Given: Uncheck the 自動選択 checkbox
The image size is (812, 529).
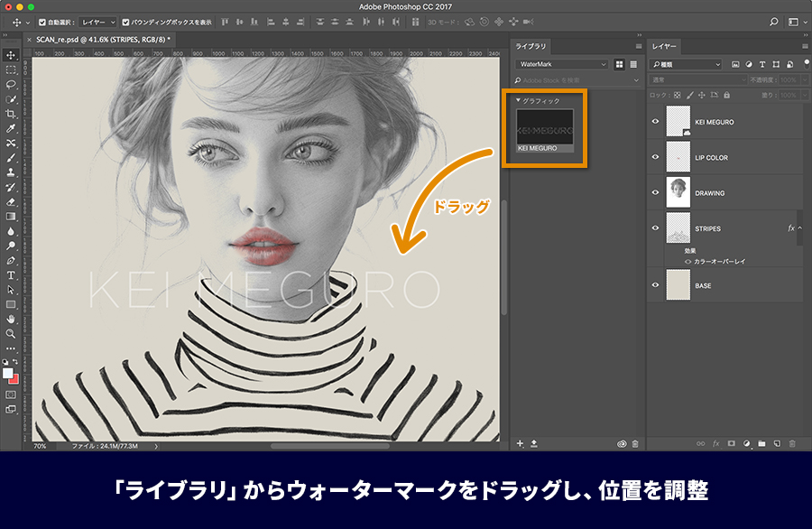Looking at the screenshot, I should click(42, 23).
